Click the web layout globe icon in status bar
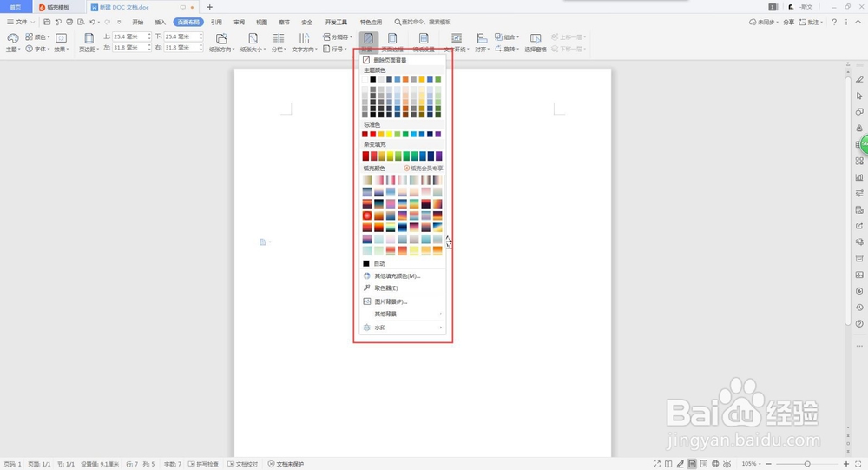The height and width of the screenshot is (470, 868). point(715,464)
